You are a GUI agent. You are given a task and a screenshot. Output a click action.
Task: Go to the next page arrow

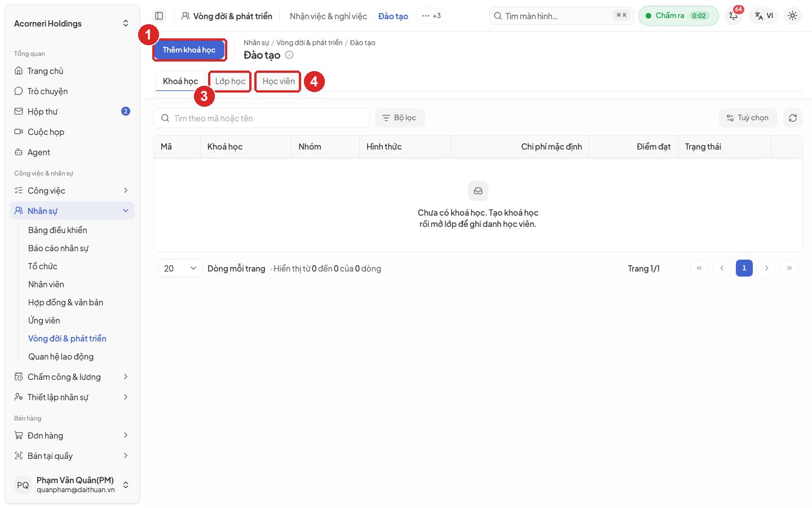(x=767, y=268)
